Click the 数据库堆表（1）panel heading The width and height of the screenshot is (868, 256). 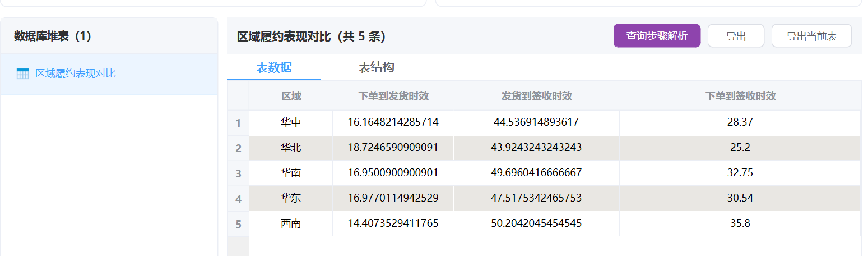[x=53, y=36]
